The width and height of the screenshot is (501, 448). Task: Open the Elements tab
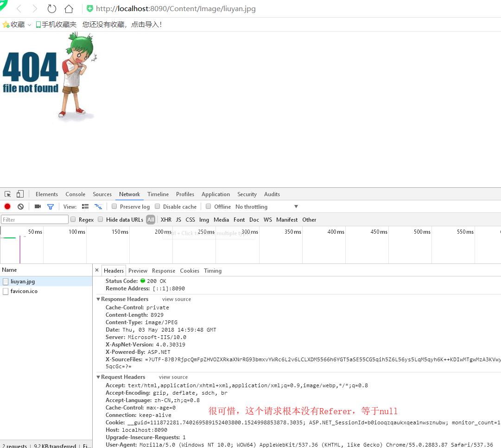pyautogui.click(x=47, y=194)
